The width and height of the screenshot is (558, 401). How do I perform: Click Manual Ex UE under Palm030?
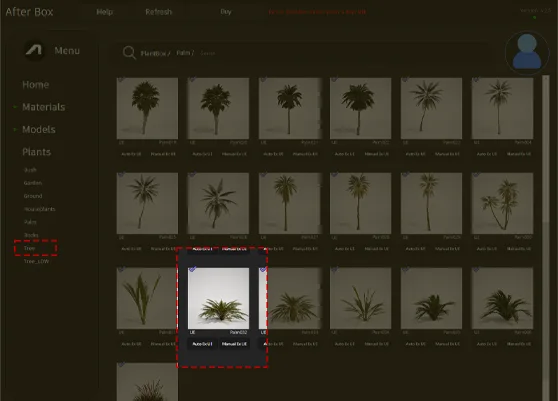point(518,249)
